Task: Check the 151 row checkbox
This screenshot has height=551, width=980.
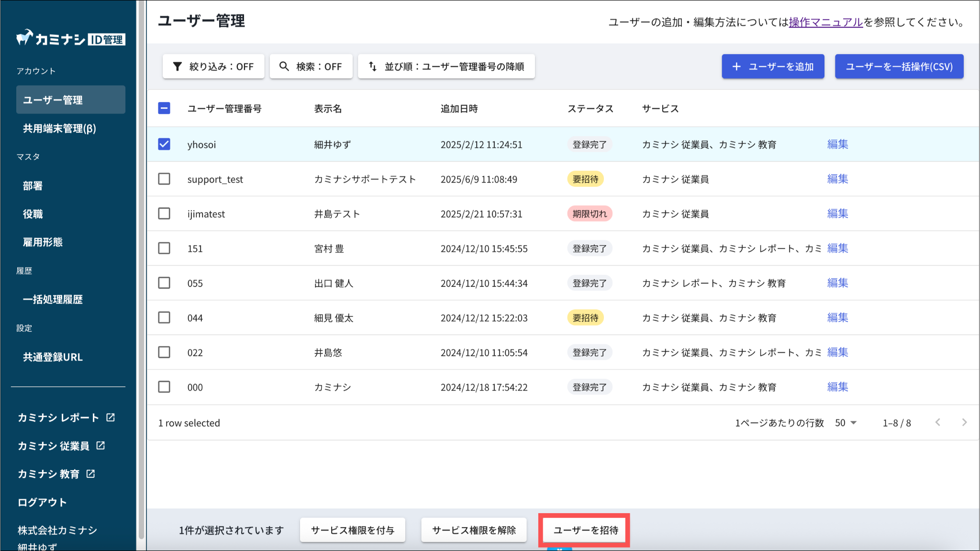Action: [164, 248]
